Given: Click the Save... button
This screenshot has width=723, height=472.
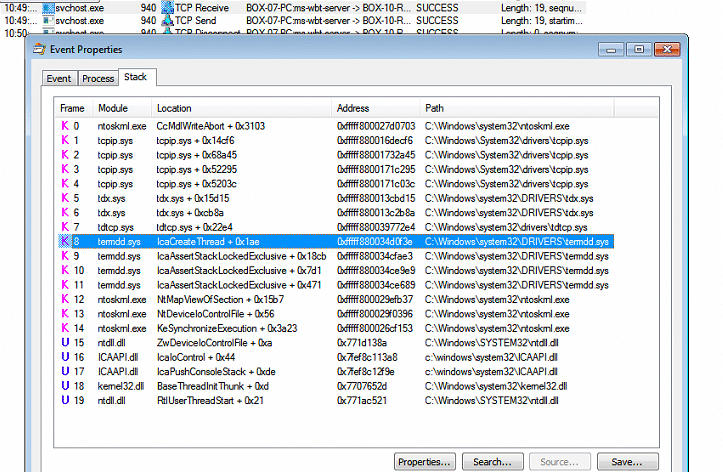Looking at the screenshot, I should (626, 461).
